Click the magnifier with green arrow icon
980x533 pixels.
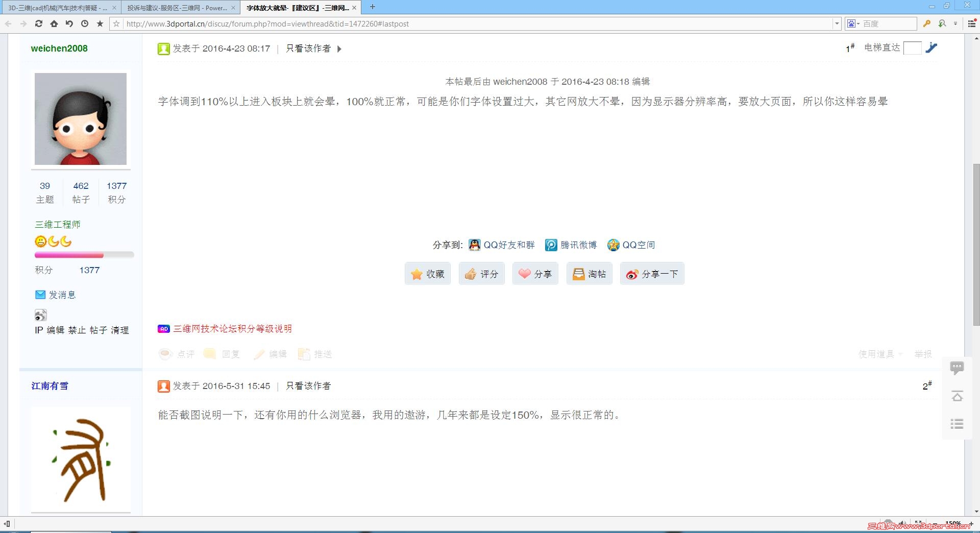click(942, 23)
